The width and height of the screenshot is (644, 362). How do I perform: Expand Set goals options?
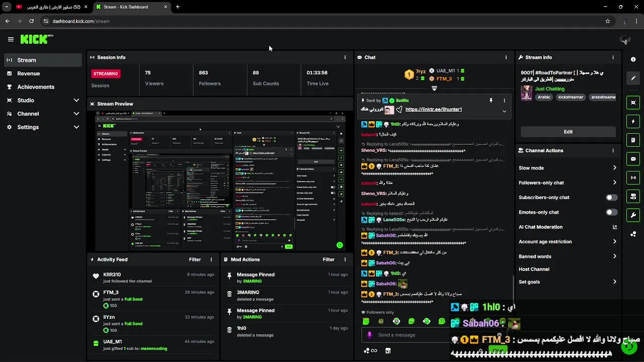[x=615, y=282]
